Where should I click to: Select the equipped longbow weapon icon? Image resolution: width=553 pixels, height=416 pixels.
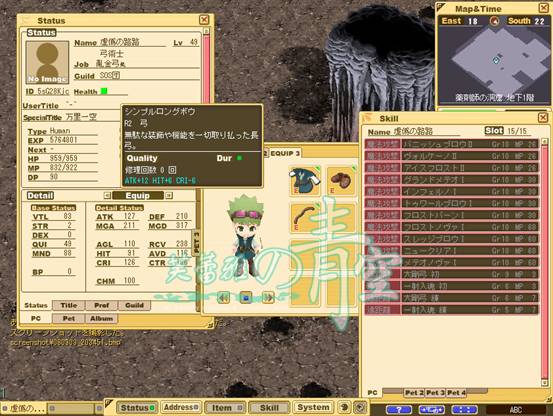click(x=305, y=218)
